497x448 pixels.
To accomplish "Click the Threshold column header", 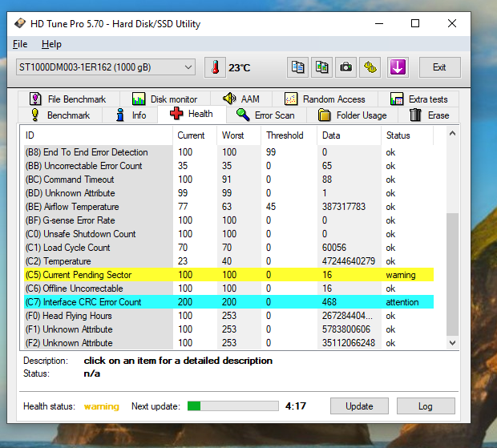I will tap(289, 135).
